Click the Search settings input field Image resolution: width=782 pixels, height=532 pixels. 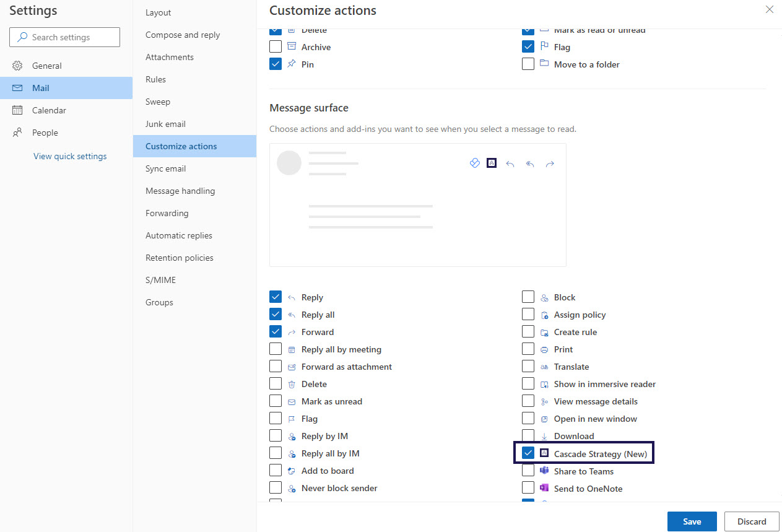64,37
